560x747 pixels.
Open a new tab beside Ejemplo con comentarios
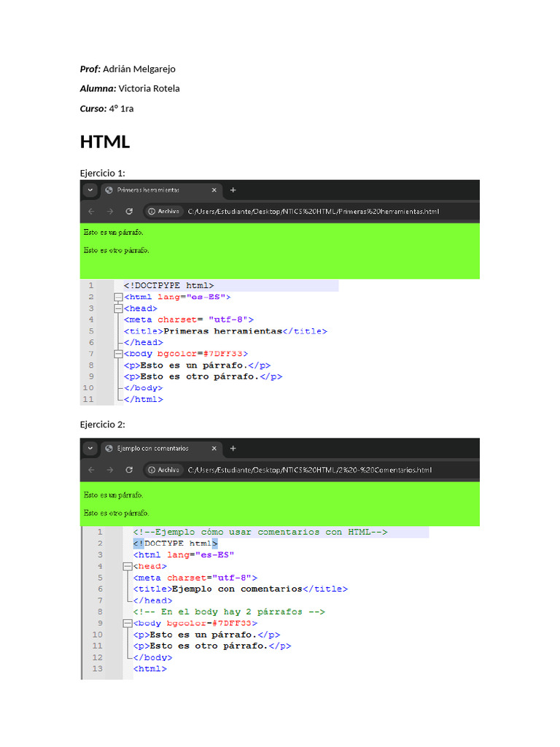click(233, 449)
